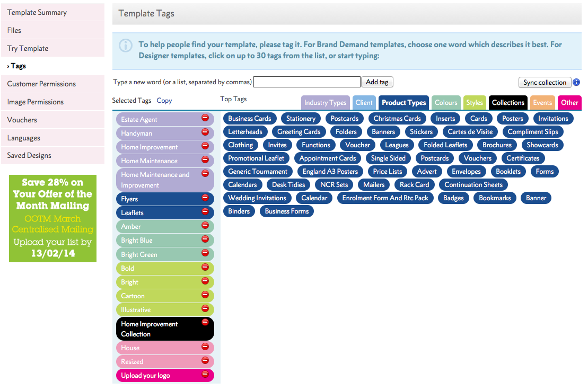Switch to the Client tab

(364, 103)
